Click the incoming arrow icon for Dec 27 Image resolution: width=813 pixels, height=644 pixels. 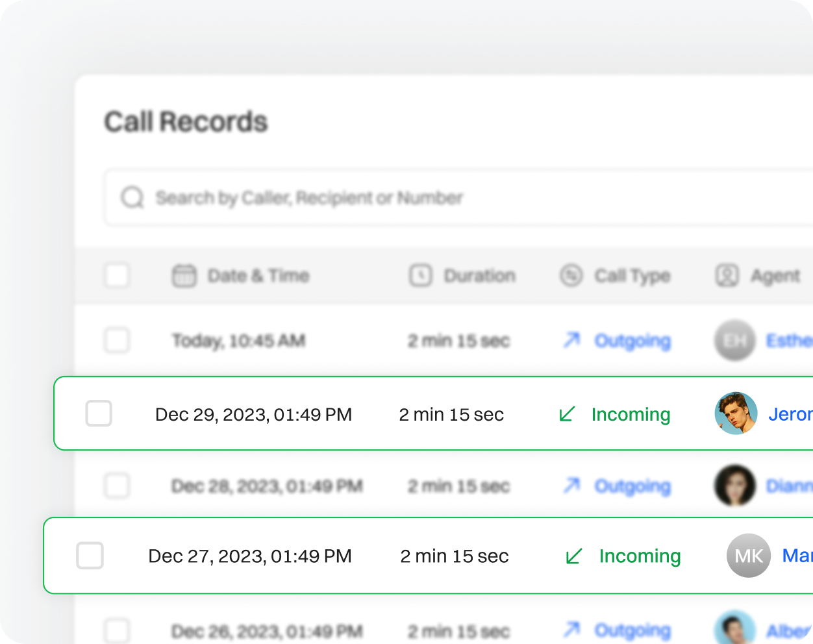pos(574,556)
